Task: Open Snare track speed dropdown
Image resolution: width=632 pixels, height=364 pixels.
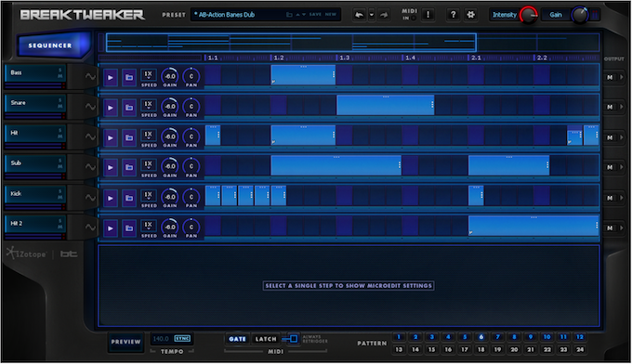Action: tap(149, 105)
